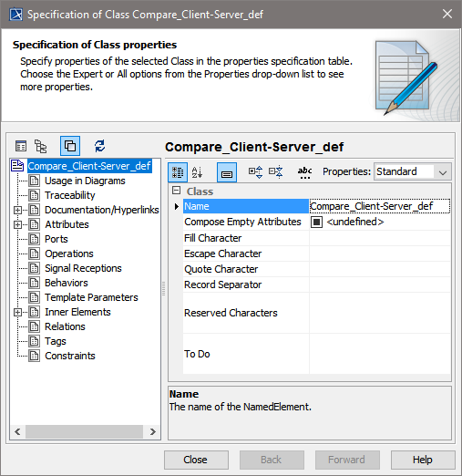This screenshot has height=476, width=462.
Task: Sort properties alphabetically with A-Z icon
Action: pyautogui.click(x=197, y=172)
